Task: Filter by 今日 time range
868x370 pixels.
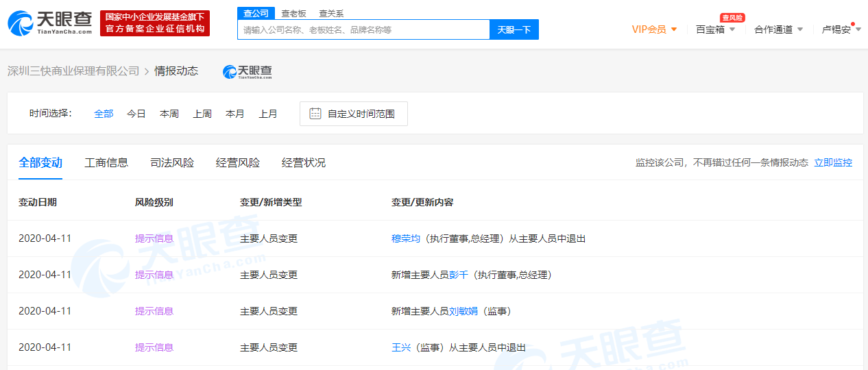Action: point(136,114)
